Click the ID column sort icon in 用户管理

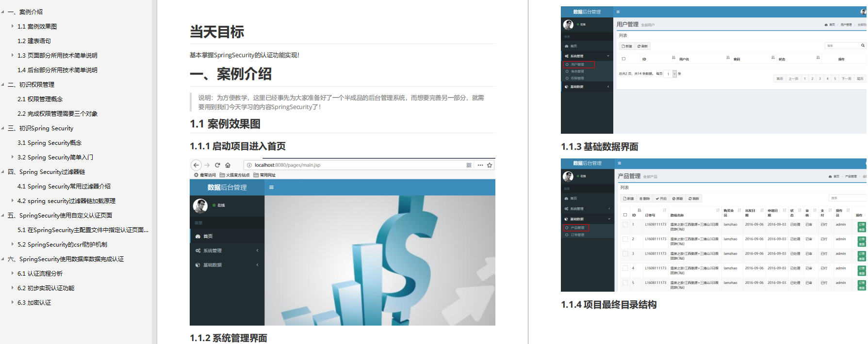[673, 58]
